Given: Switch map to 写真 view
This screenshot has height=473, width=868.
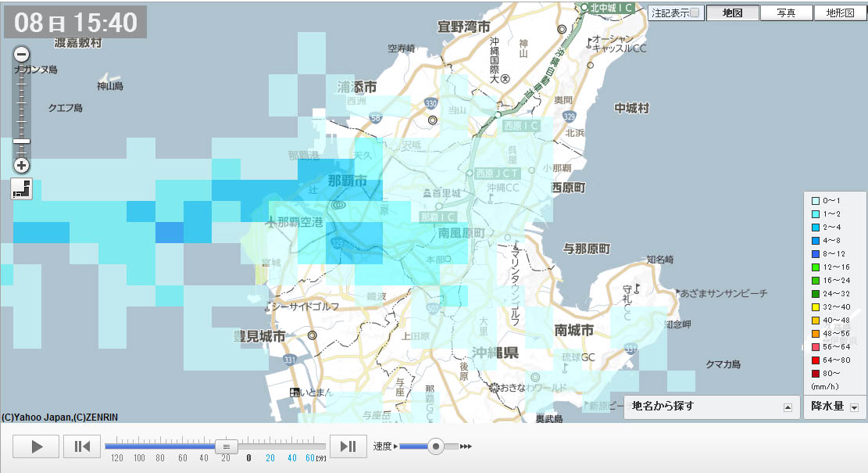Looking at the screenshot, I should coord(786,13).
